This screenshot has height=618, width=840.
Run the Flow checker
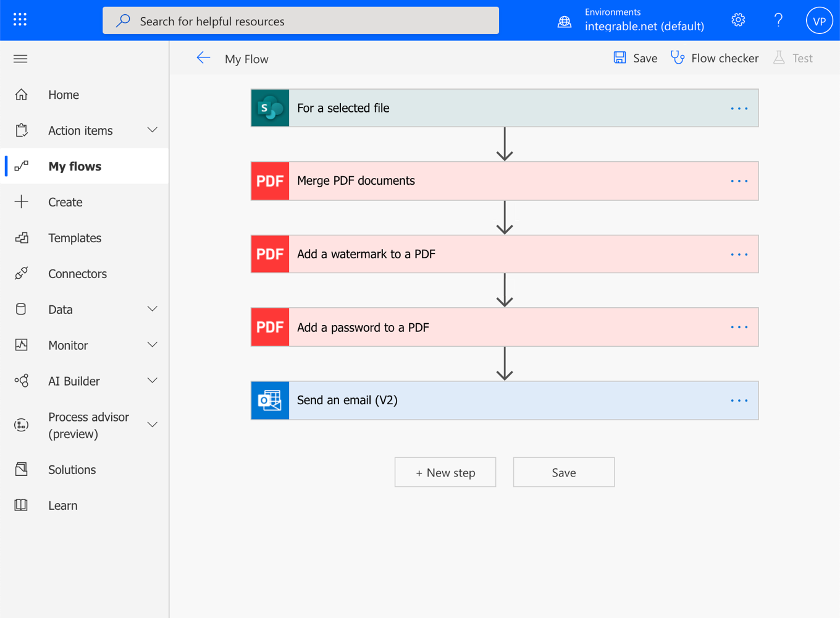[x=715, y=58]
